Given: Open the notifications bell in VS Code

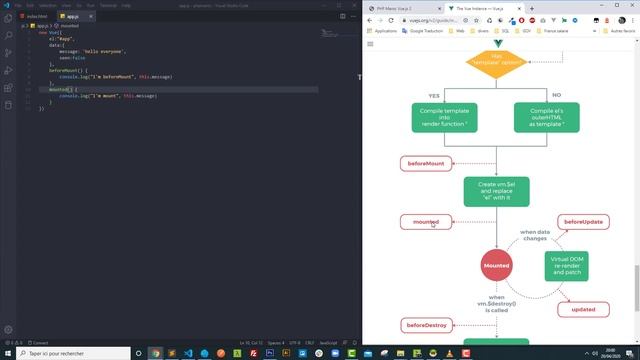Looking at the screenshot, I should (x=354, y=343).
